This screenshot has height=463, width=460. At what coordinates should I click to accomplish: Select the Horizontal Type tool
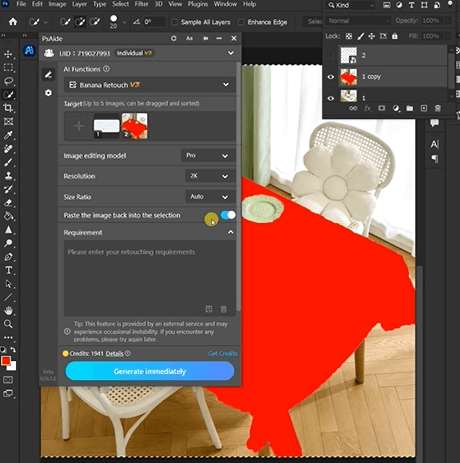tap(8, 270)
